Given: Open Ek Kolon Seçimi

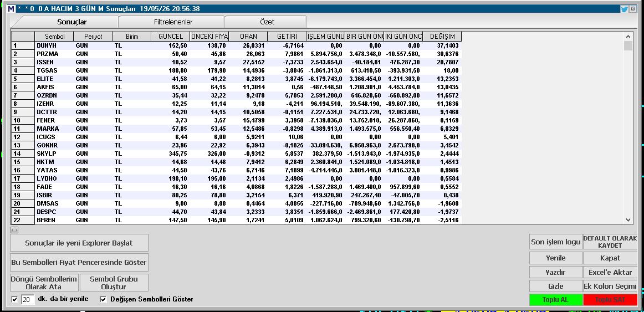Looking at the screenshot, I should click(x=610, y=286).
